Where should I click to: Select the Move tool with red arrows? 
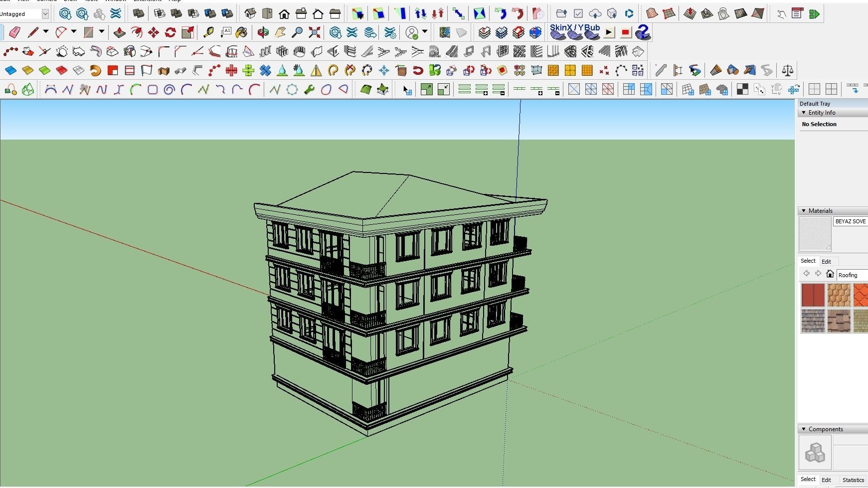pyautogui.click(x=154, y=33)
